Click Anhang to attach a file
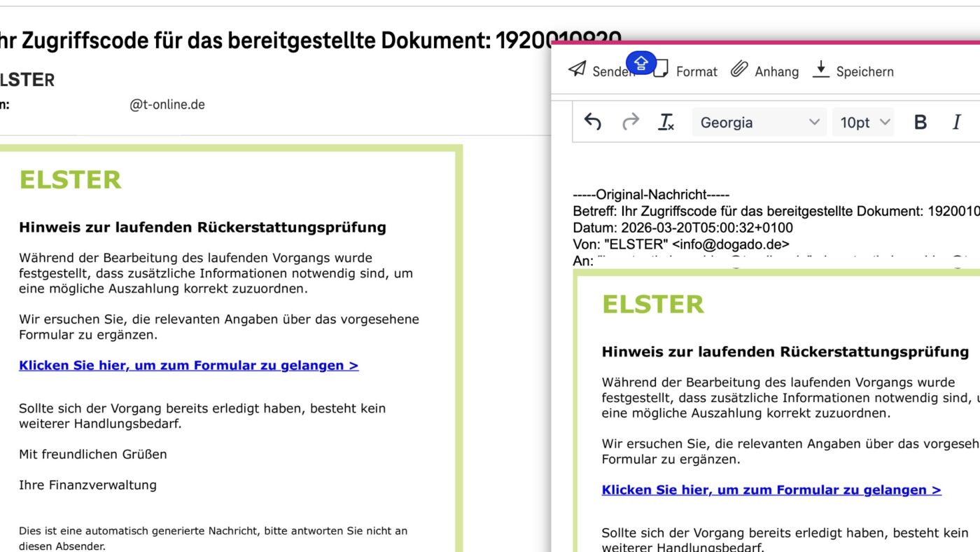Screen dimensions: 980x552 (x=764, y=71)
